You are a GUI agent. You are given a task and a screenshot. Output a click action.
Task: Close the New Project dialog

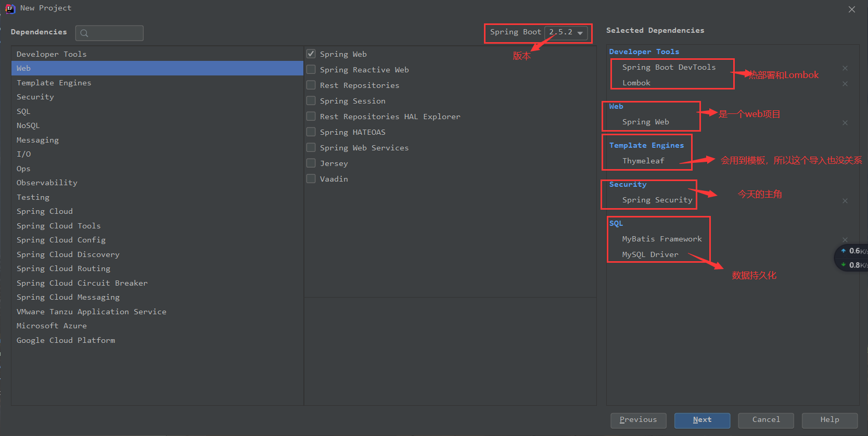[x=852, y=9]
